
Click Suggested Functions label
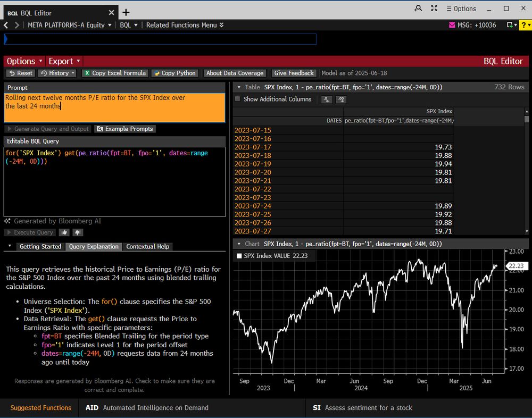pos(41,408)
